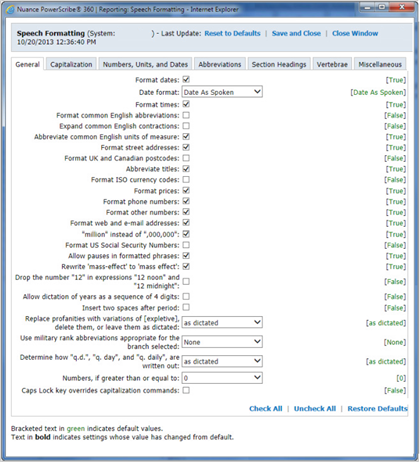The height and width of the screenshot is (463, 420).
Task: Click Restore Defaults link
Action: (x=377, y=409)
